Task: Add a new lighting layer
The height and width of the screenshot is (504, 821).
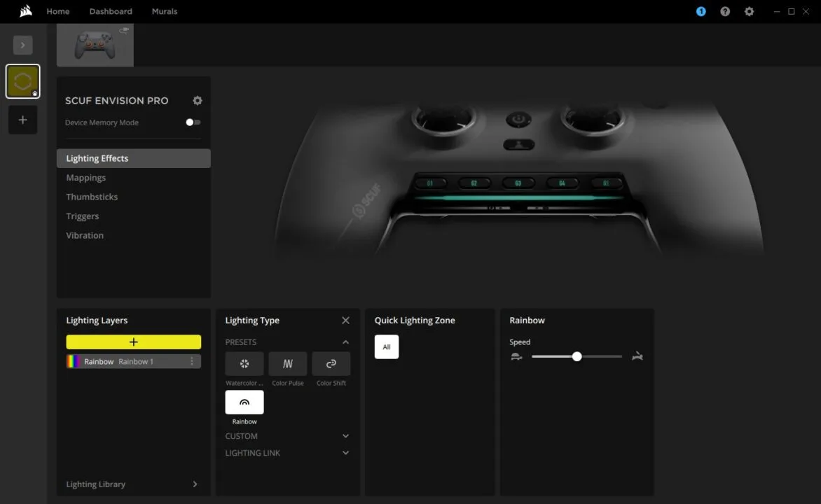Action: (x=133, y=342)
